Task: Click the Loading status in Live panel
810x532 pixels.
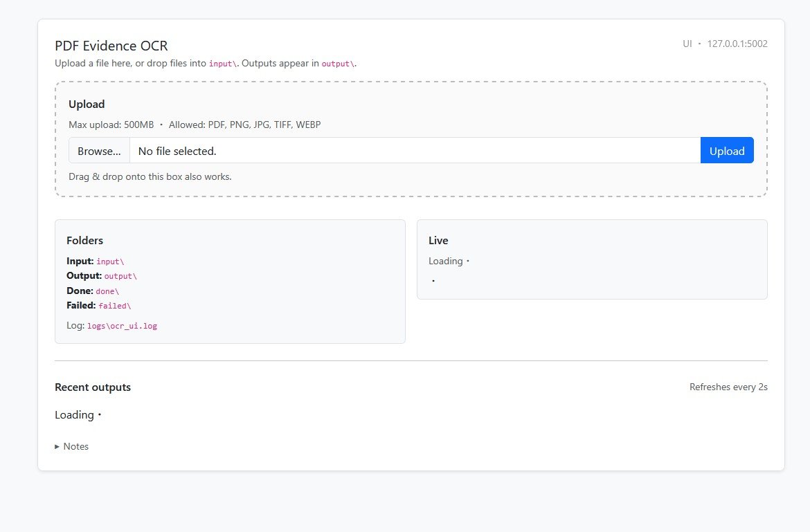Action: click(x=446, y=262)
